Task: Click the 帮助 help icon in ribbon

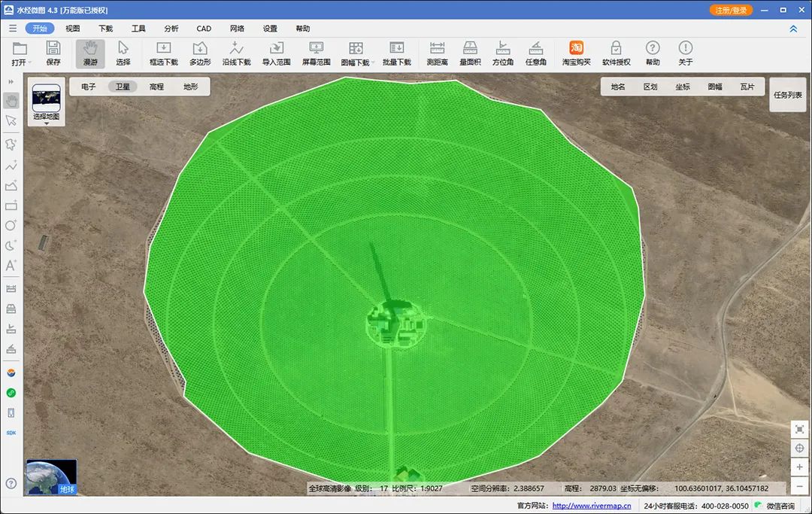Action: pyautogui.click(x=653, y=54)
